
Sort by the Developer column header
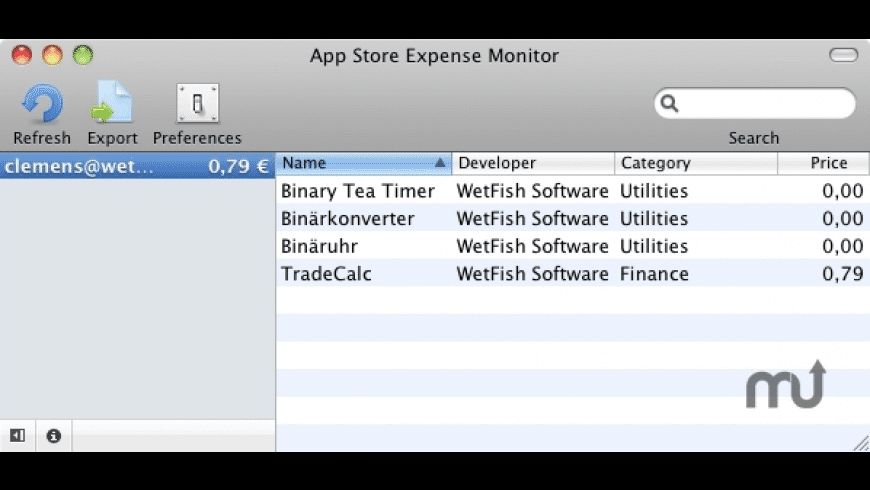coord(533,163)
